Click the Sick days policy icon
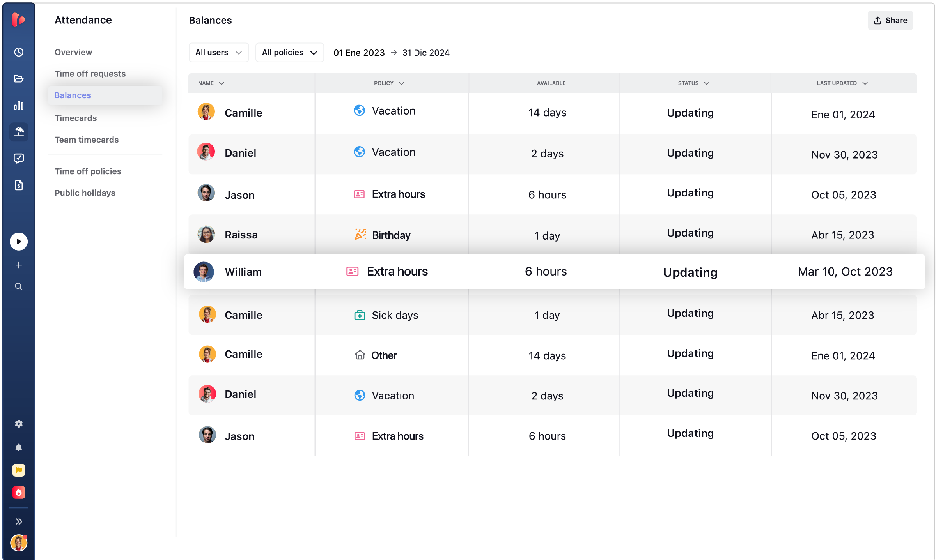Image resolution: width=936 pixels, height=560 pixels. click(x=360, y=315)
